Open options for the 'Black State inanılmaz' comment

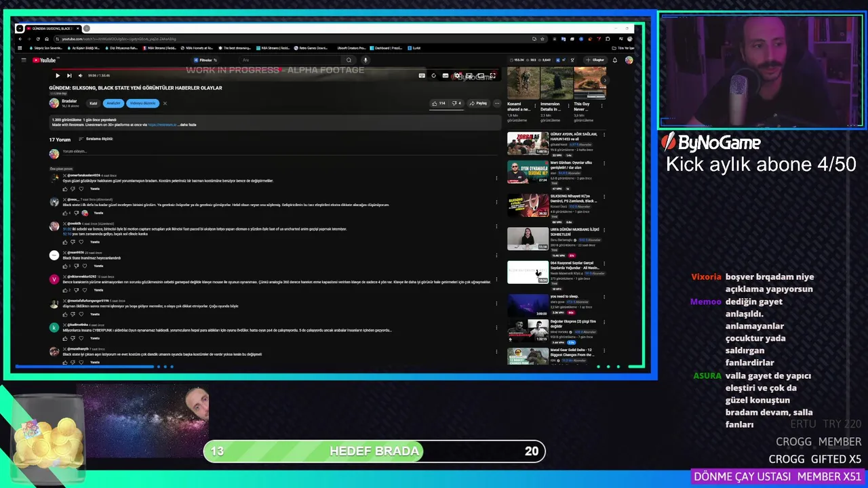pos(496,256)
